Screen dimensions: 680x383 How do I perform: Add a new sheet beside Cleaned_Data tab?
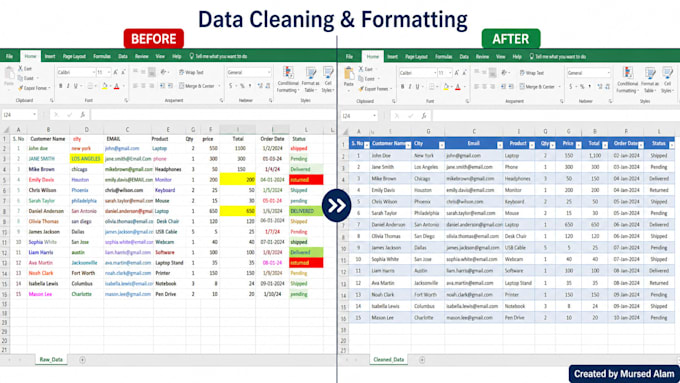pos(422,360)
